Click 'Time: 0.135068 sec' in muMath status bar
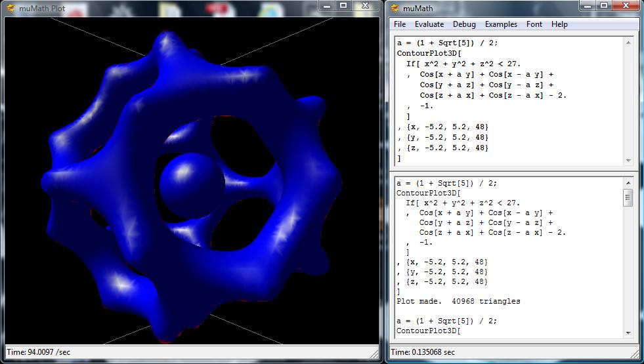Image resolution: width=644 pixels, height=364 pixels. (423, 352)
